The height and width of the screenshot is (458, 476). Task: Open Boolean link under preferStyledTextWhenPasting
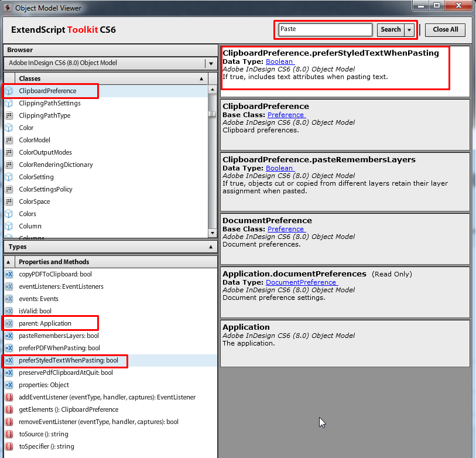279,61
